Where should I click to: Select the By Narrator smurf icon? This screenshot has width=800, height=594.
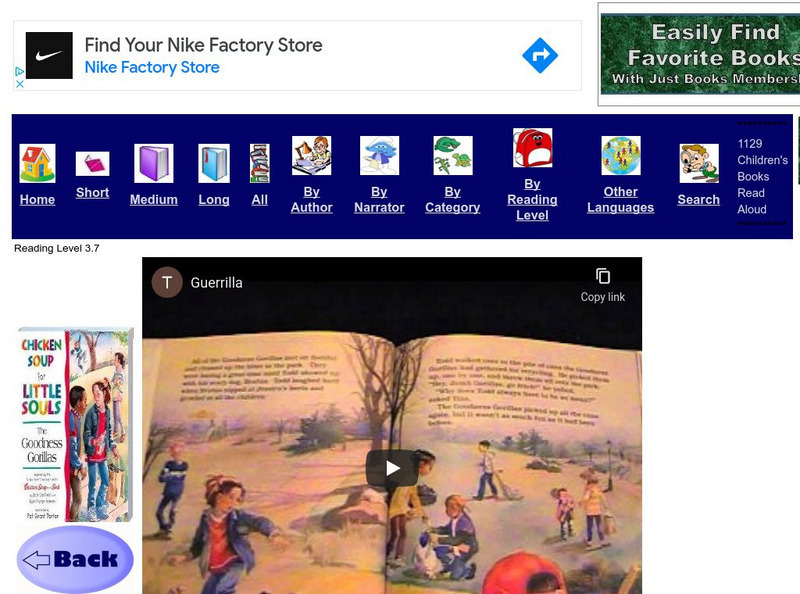(379, 156)
